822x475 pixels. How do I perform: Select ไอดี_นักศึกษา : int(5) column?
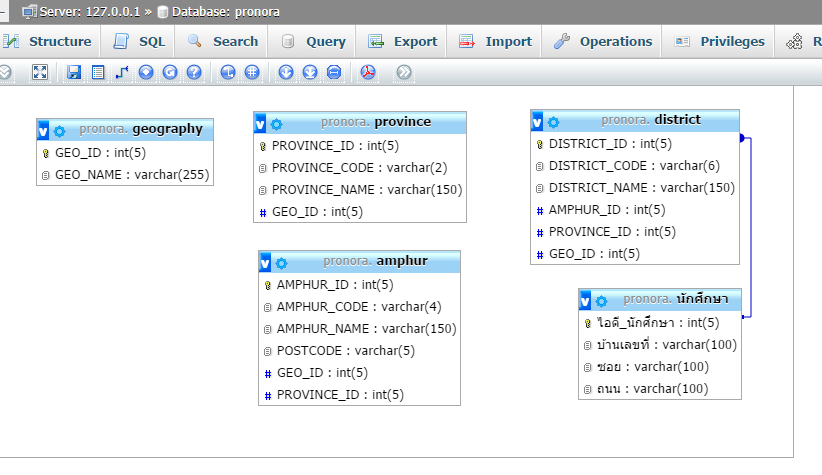659,323
